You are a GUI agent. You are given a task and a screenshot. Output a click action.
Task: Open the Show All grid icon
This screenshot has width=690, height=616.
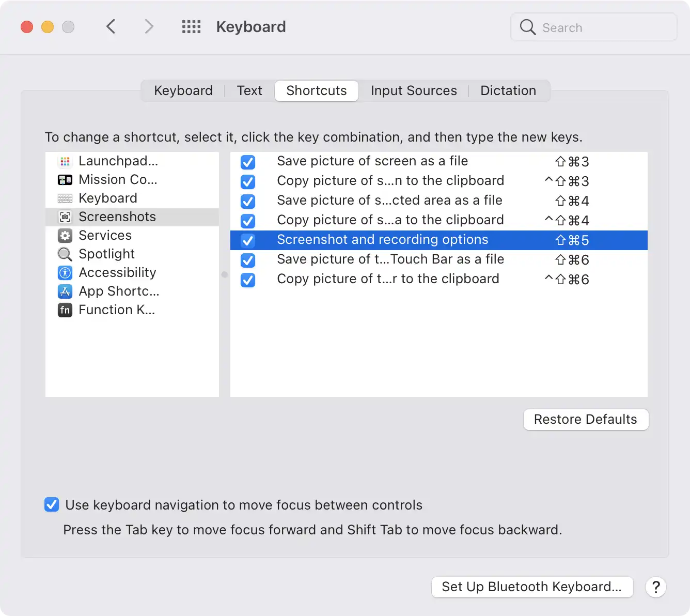(191, 27)
